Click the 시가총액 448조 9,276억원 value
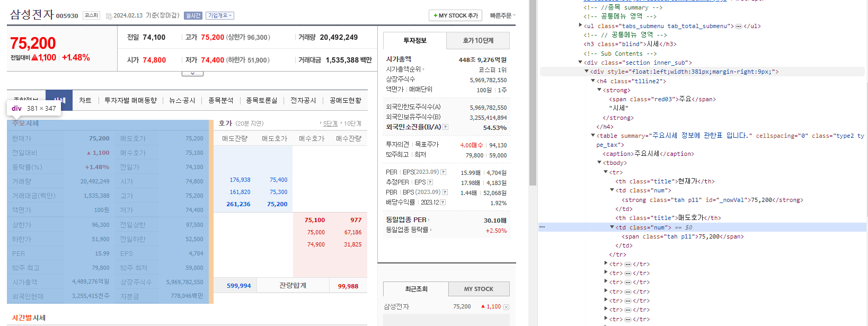The image size is (868, 326). [482, 60]
